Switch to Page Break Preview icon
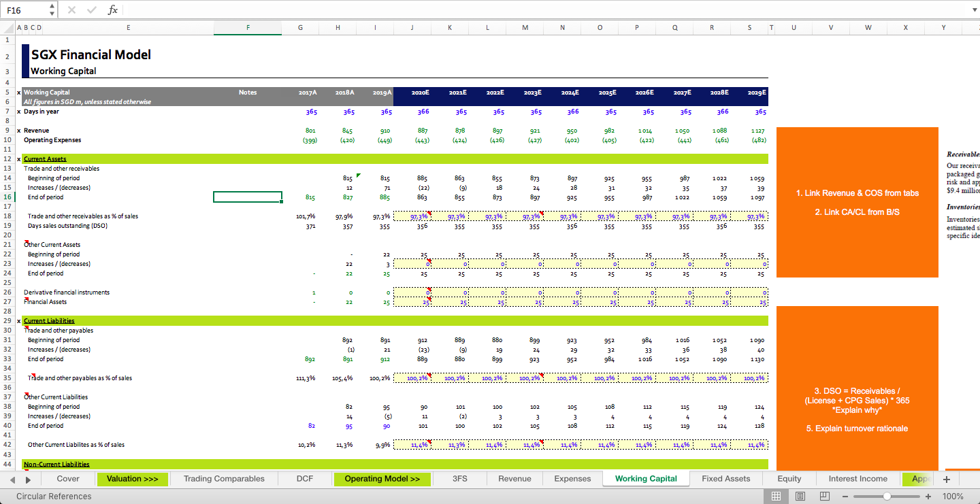 click(x=824, y=497)
